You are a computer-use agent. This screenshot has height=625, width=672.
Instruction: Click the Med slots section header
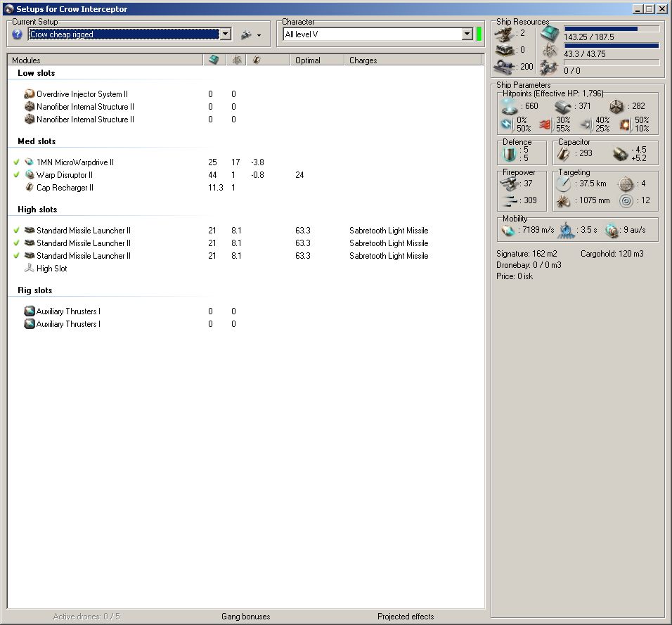(37, 141)
